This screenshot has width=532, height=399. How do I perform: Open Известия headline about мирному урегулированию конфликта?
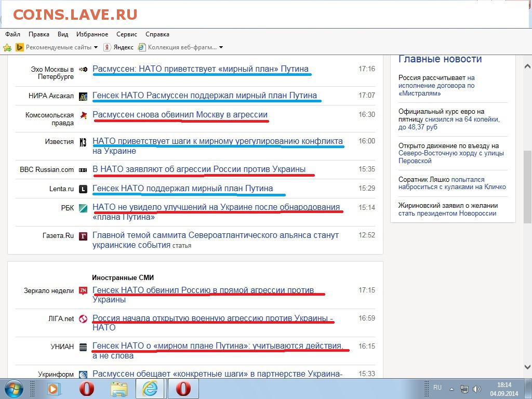pyautogui.click(x=218, y=146)
